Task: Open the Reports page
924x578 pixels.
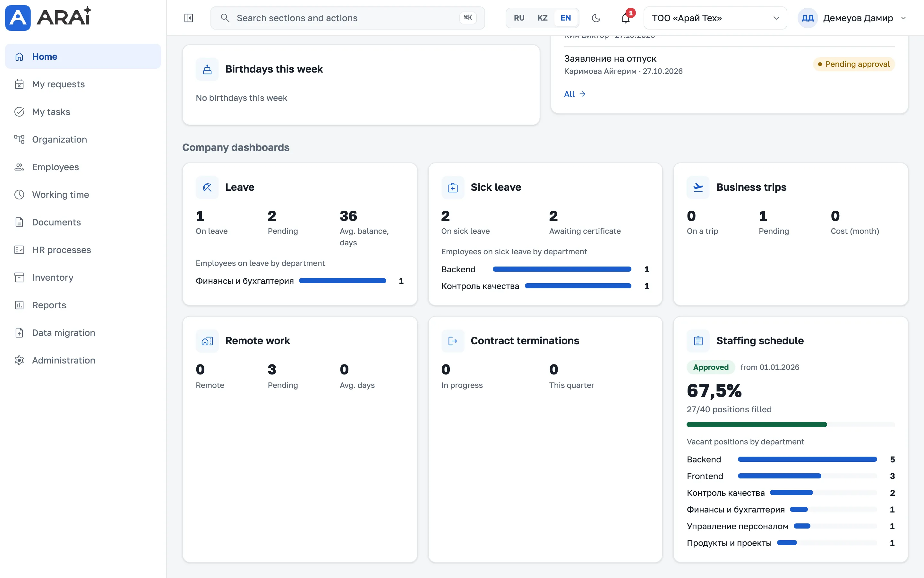Action: 83,305
